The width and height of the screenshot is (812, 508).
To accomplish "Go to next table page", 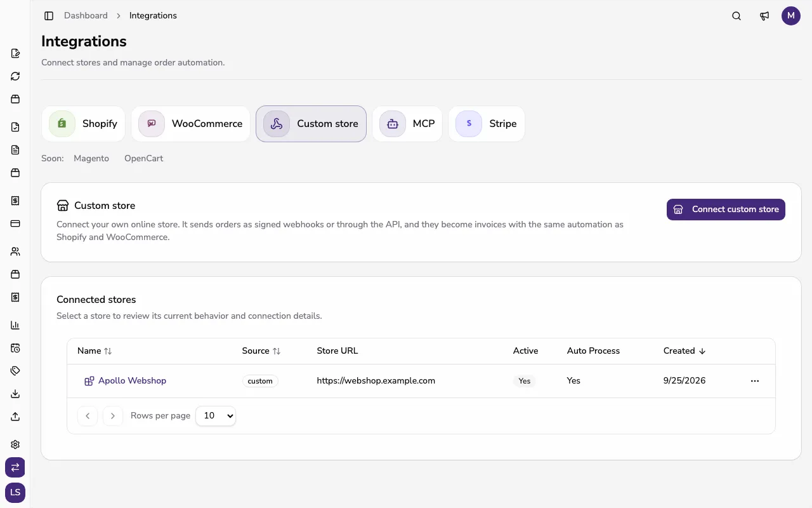I will 113,416.
